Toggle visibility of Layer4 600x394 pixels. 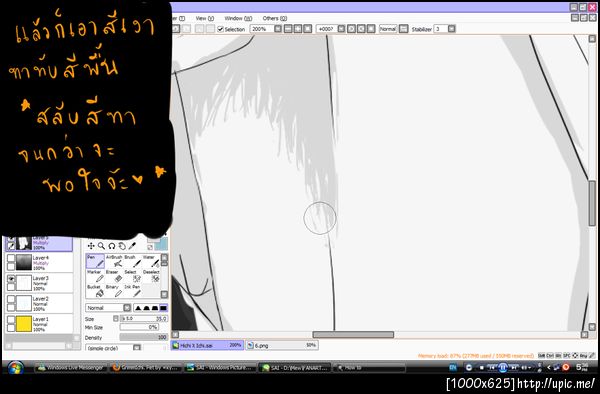pyautogui.click(x=11, y=258)
